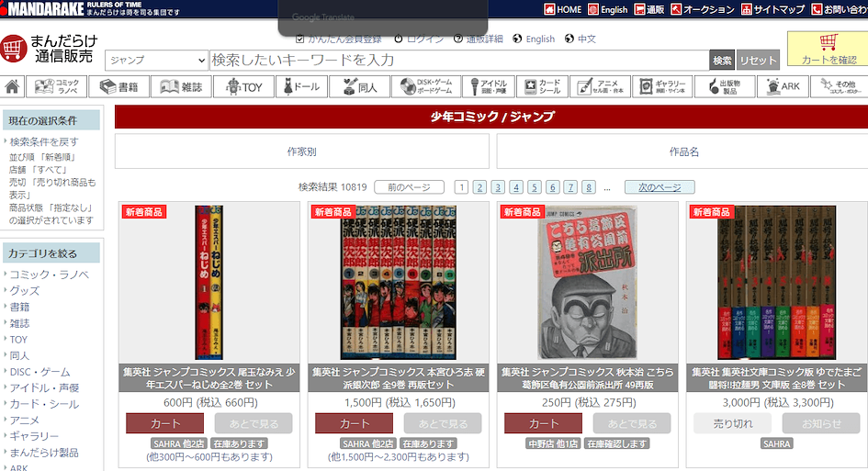Open the ジャンプ search category dropdown
Viewport: 868px width, 471px height.
click(x=157, y=60)
